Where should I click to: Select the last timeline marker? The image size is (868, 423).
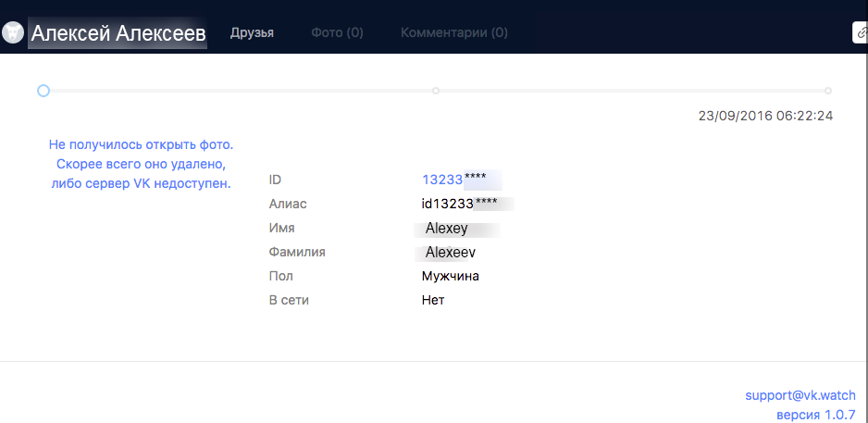(x=827, y=91)
